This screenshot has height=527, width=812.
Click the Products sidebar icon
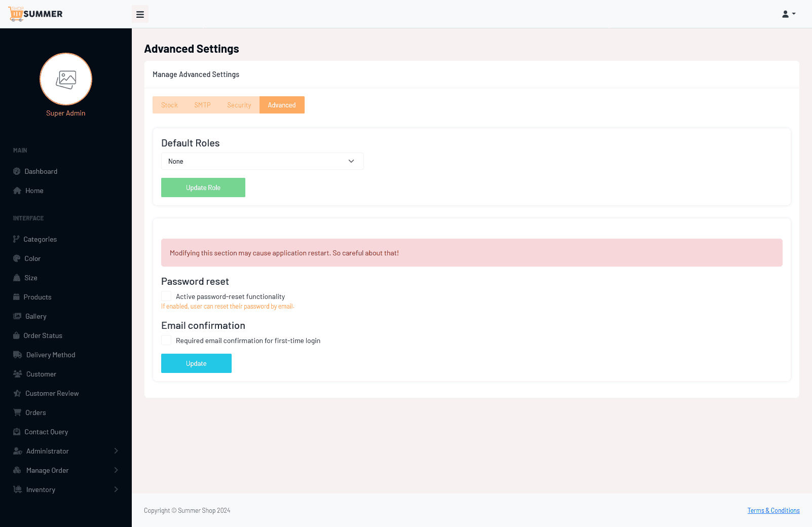coord(16,297)
